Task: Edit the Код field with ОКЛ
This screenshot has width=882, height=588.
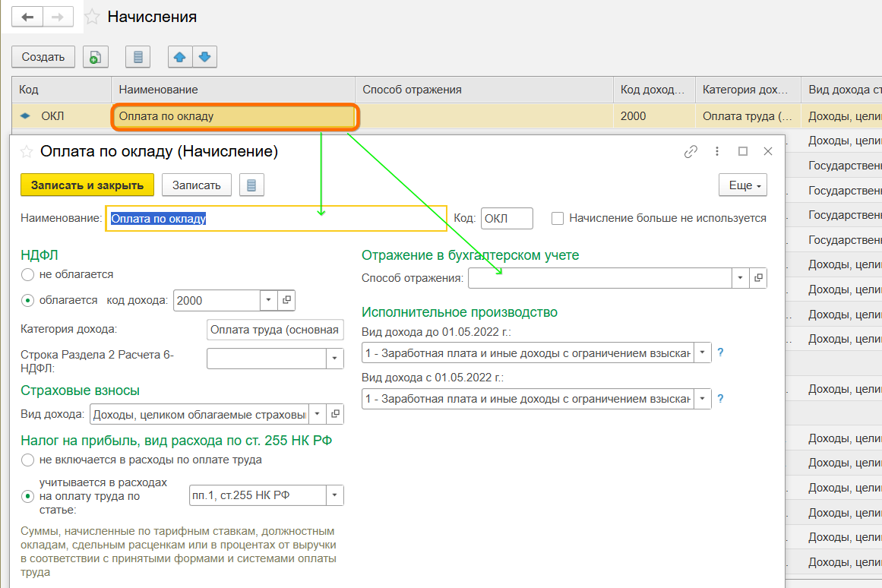Action: point(507,218)
